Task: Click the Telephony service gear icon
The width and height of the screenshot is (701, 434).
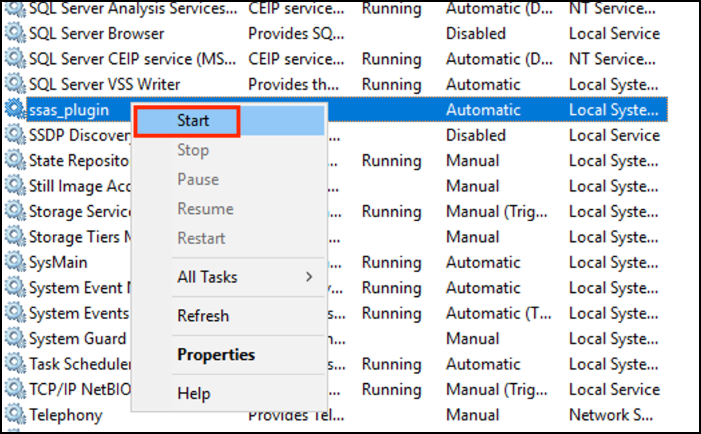Action: click(x=15, y=414)
